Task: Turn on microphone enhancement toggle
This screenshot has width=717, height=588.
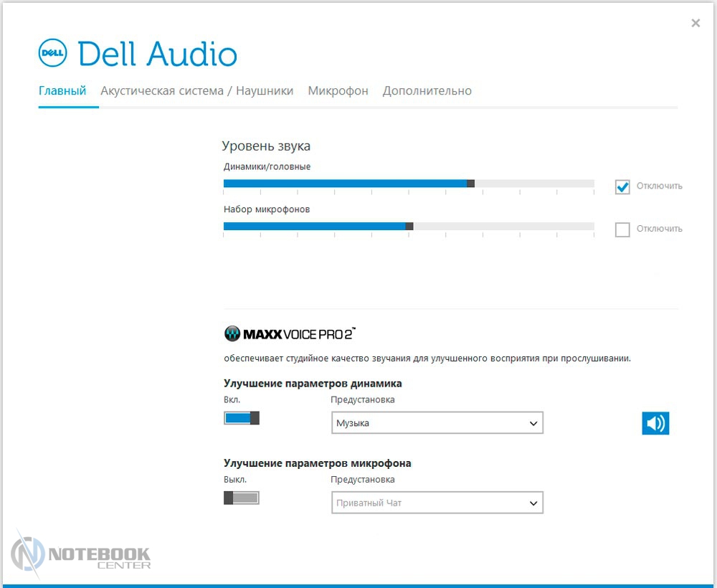Action: [x=242, y=498]
